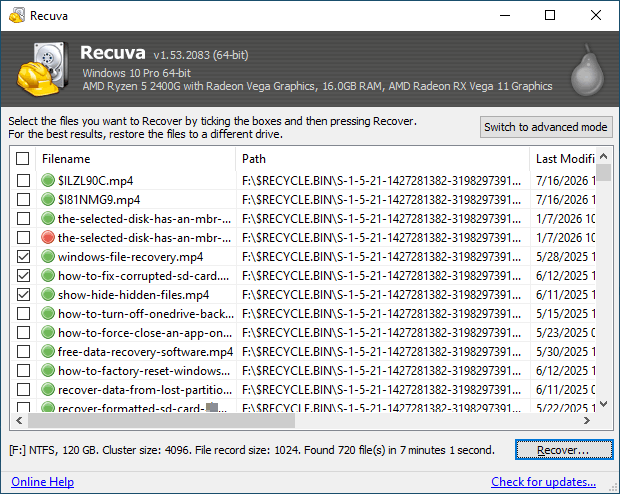Close the Recuva window
The image size is (620, 494).
pyautogui.click(x=595, y=15)
